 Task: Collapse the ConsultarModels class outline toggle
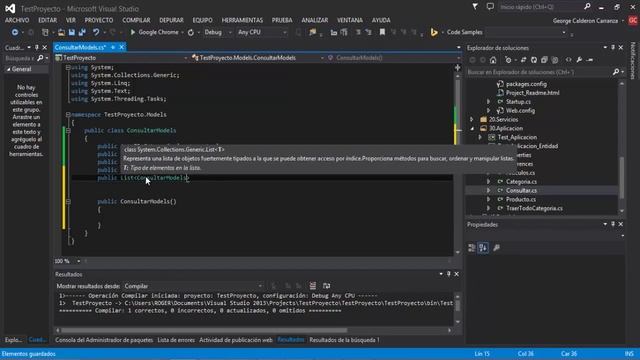tap(68, 131)
